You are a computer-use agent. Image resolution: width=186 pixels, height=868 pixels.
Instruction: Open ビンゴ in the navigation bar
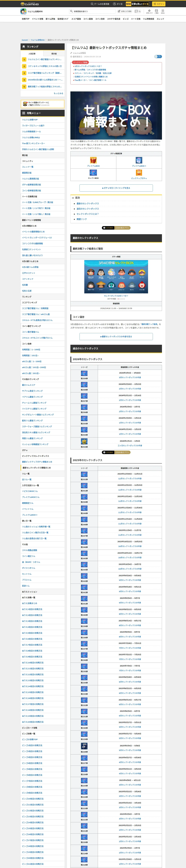(126, 19)
